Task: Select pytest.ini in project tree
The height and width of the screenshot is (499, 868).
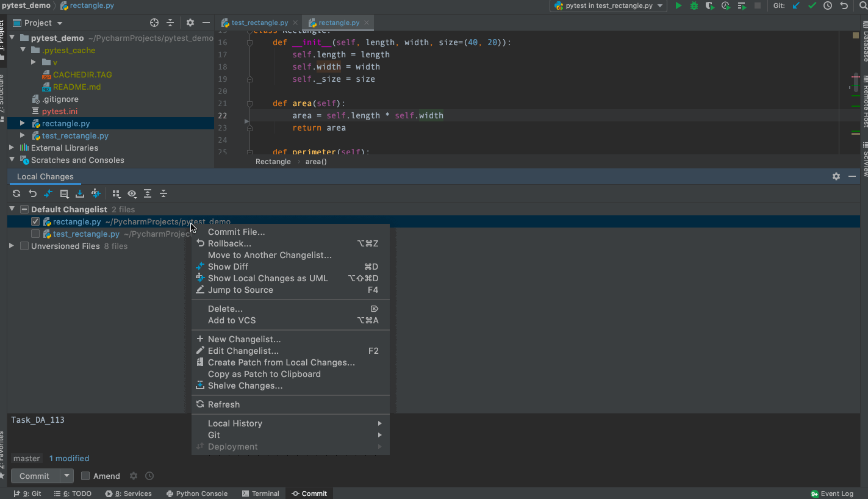Action: (60, 111)
